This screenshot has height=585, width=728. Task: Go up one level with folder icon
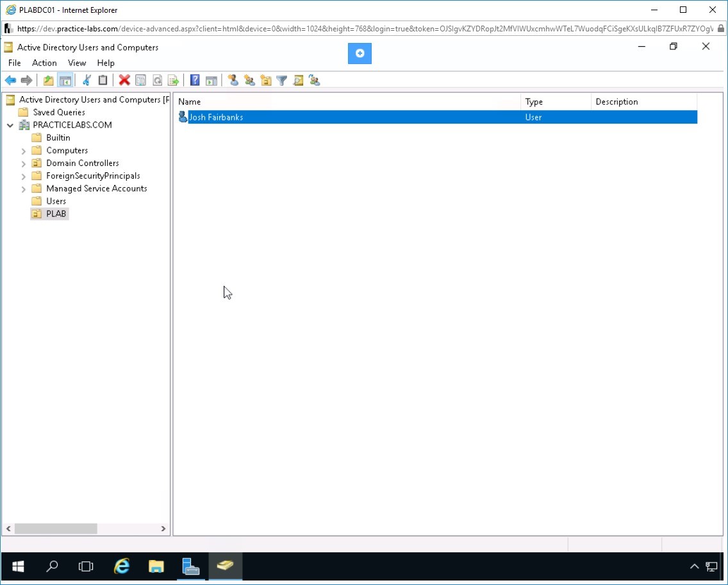coord(48,80)
